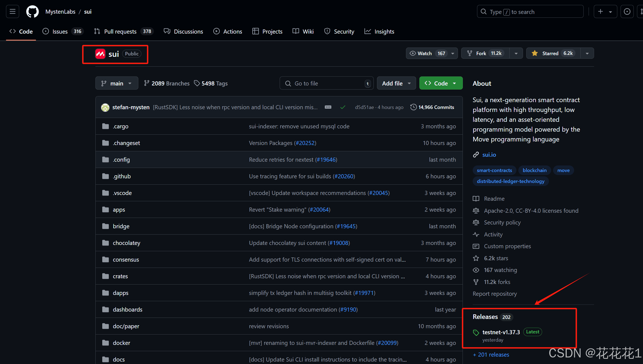Viewport: 643px width, 364px height.
Task: Focus the Go to file search field
Action: click(326, 83)
